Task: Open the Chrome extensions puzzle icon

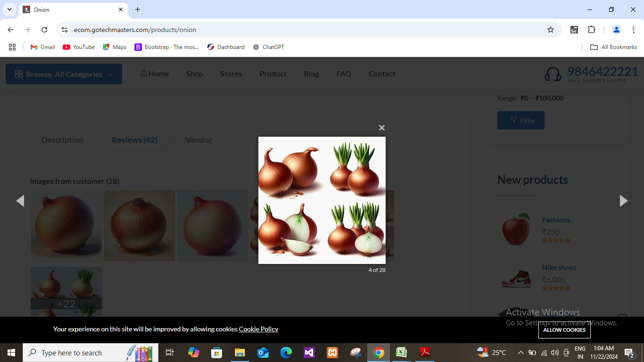Action: click(x=591, y=30)
